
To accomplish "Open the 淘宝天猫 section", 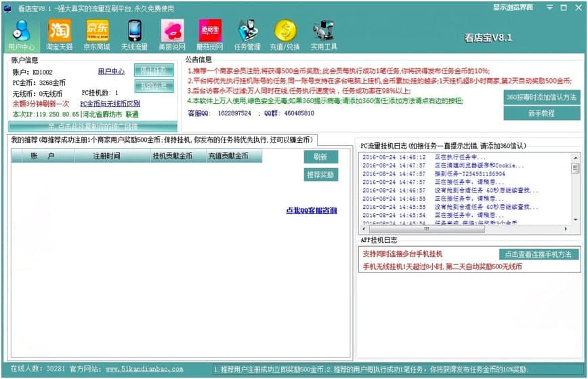I will (x=59, y=35).
